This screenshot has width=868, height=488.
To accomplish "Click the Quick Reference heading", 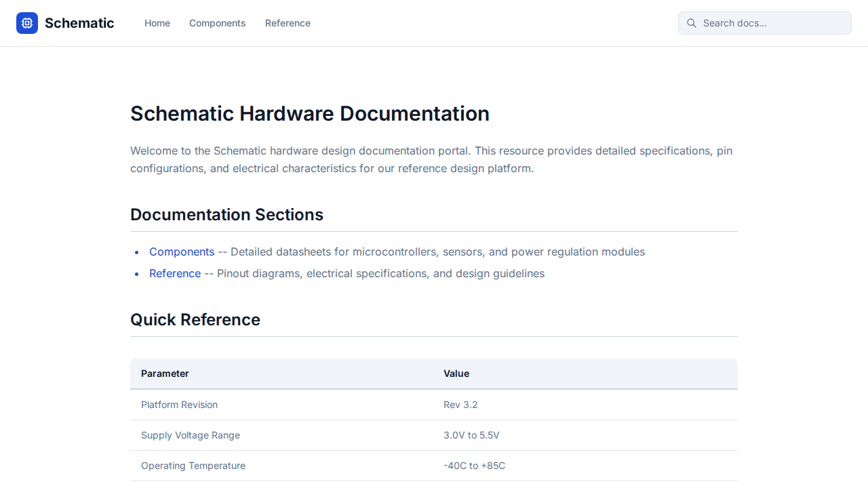I will tap(195, 320).
